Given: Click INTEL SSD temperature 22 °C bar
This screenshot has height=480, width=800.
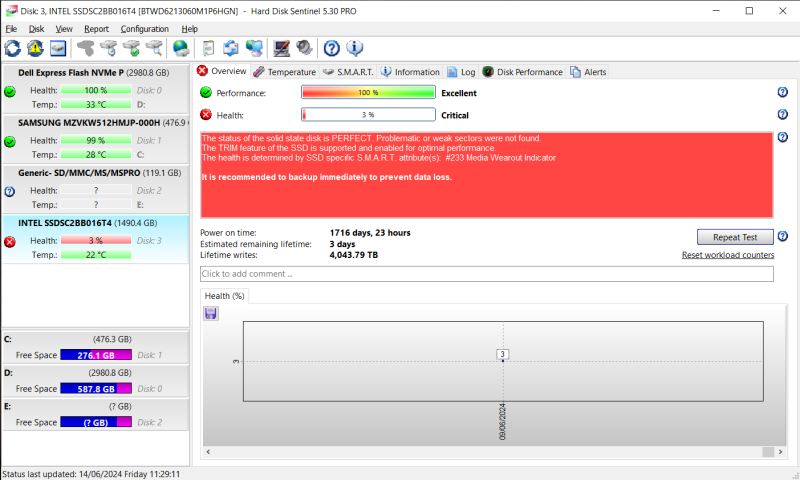Looking at the screenshot, I should (96, 255).
